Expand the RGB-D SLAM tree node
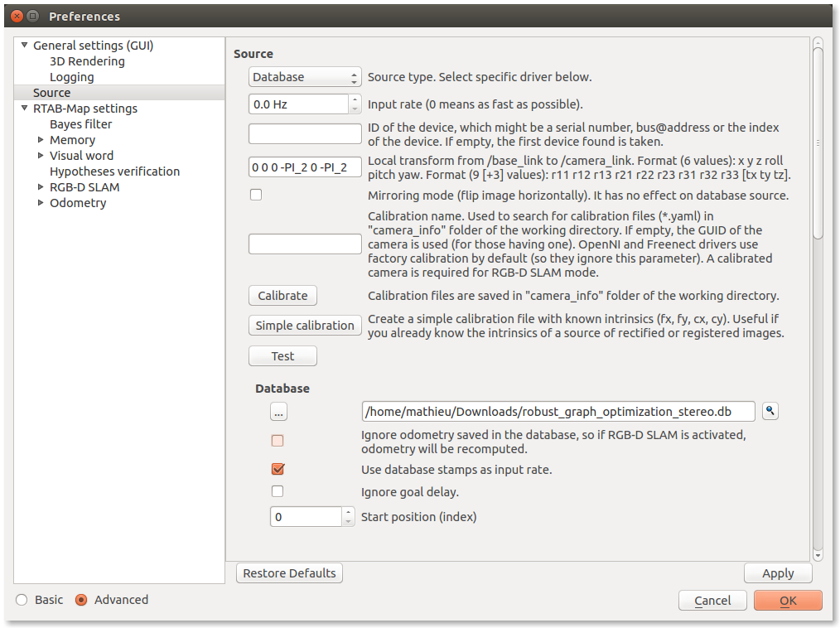This screenshot has width=840, height=628. click(41, 186)
